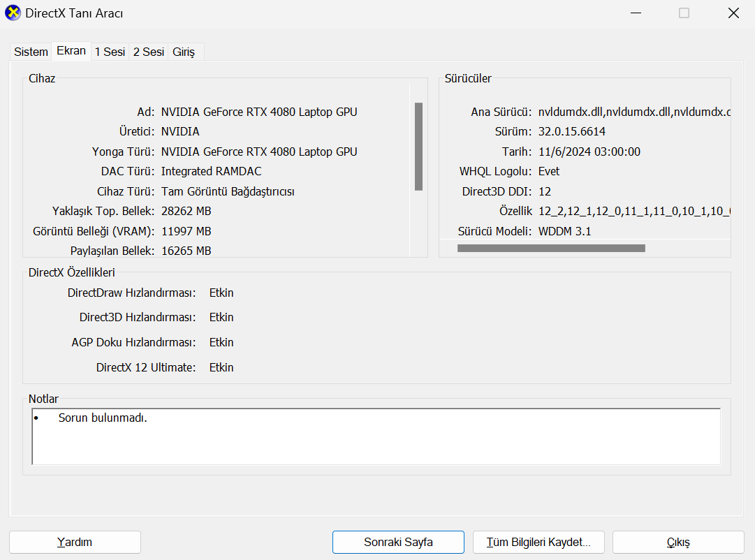Close the DirectX Tanı Aracı window
This screenshot has width=755, height=560.
[733, 13]
